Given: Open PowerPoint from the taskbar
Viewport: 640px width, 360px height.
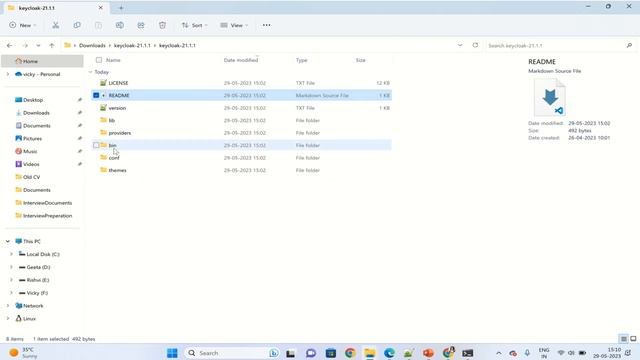Looking at the screenshot, I should tap(428, 353).
